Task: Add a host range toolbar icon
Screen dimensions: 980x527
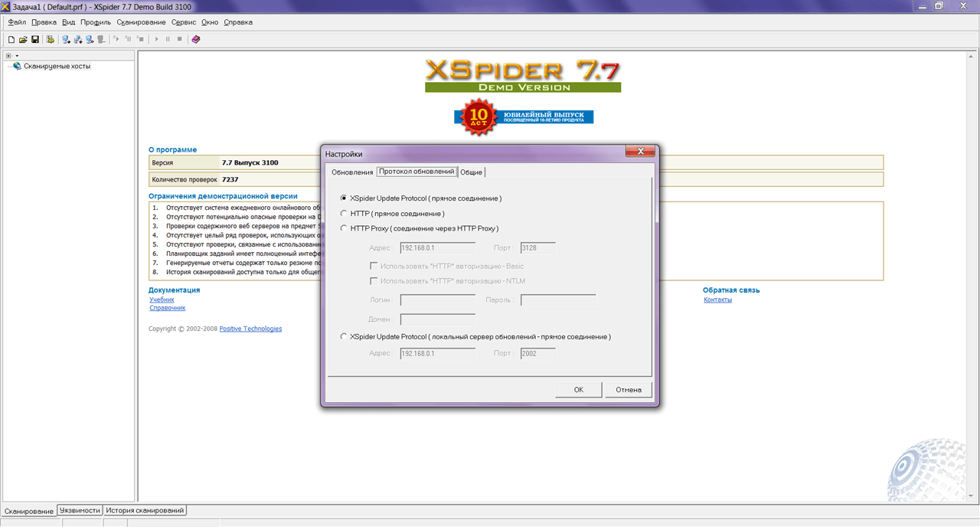Action: 78,39
